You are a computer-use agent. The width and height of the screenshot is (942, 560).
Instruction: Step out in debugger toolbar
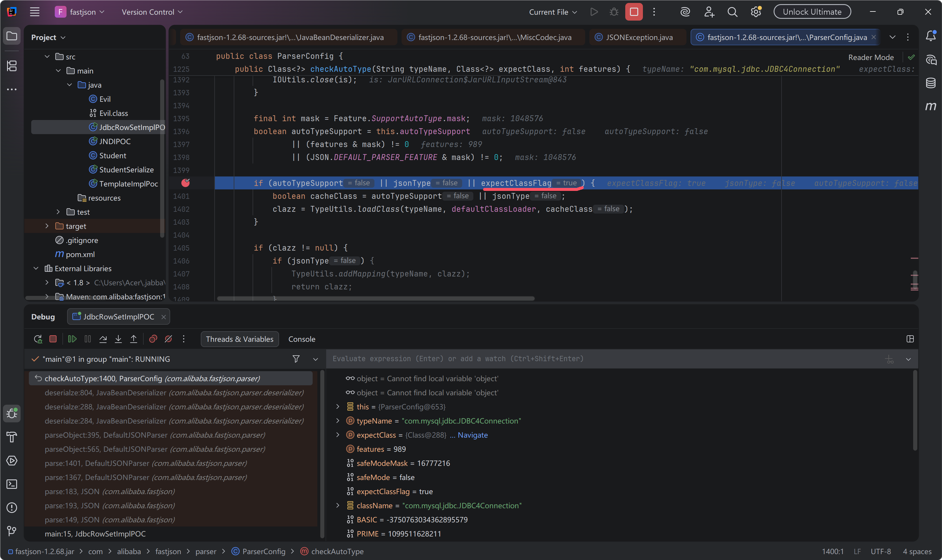point(134,339)
